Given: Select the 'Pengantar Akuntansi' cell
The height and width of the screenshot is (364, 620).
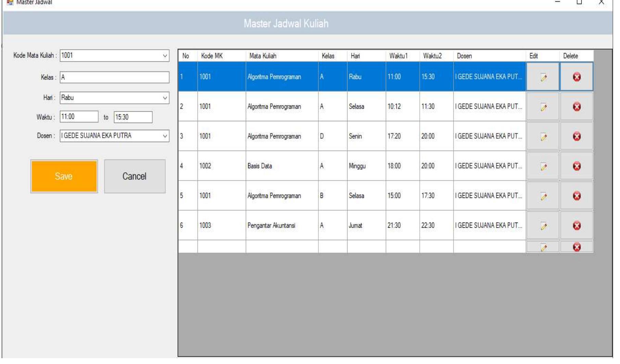Looking at the screenshot, I should [x=282, y=226].
